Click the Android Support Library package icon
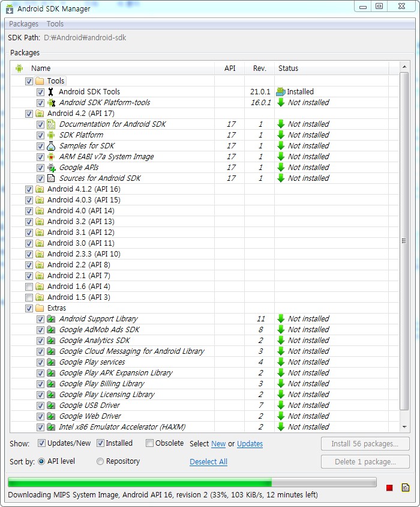The width and height of the screenshot is (420, 507). pyautogui.click(x=51, y=319)
